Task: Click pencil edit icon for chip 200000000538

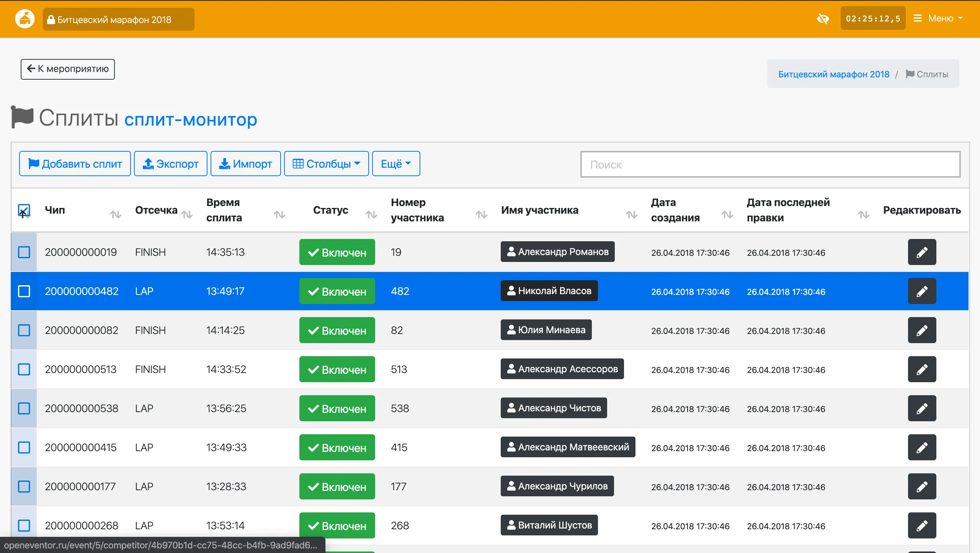Action: (921, 409)
